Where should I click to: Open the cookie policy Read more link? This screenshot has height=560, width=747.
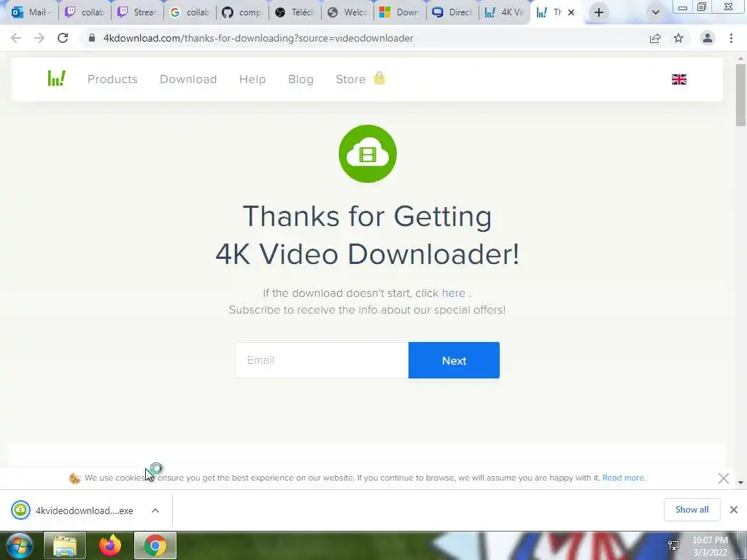(x=624, y=478)
